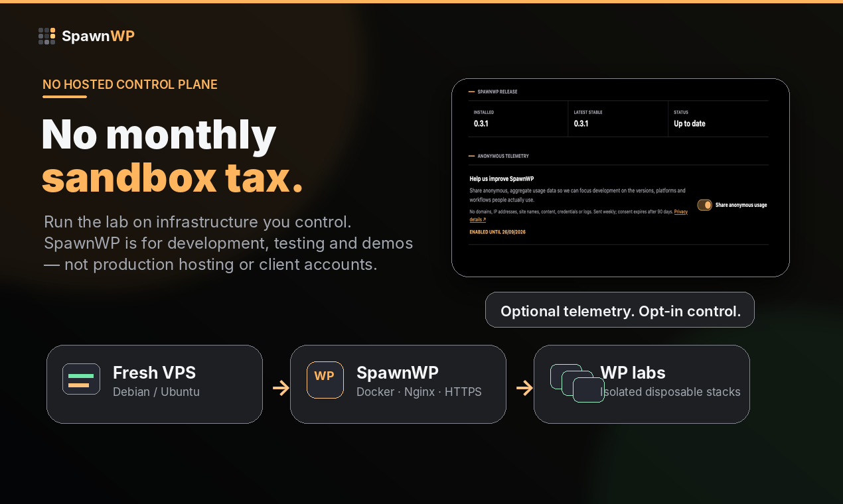843x504 pixels.
Task: Click the 'STATUS' column label
Action: [x=681, y=112]
